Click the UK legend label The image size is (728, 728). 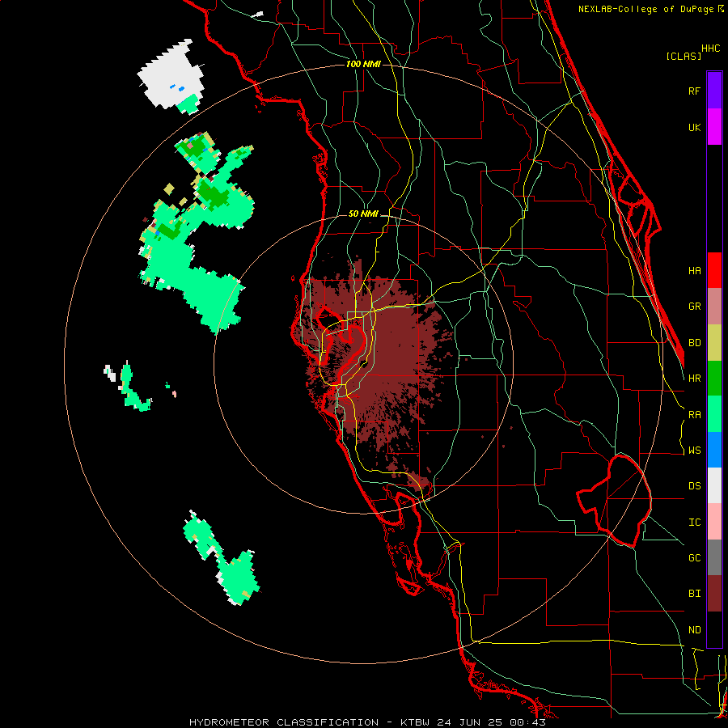tap(694, 127)
